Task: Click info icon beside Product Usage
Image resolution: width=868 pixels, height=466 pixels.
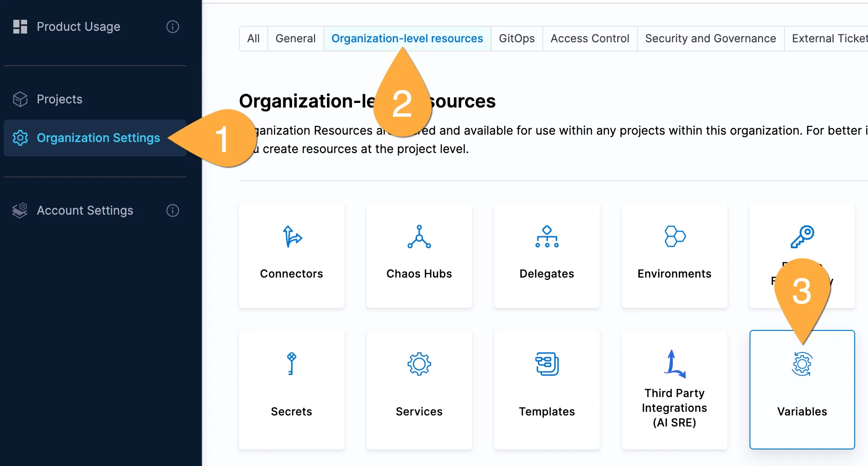Action: point(173,27)
